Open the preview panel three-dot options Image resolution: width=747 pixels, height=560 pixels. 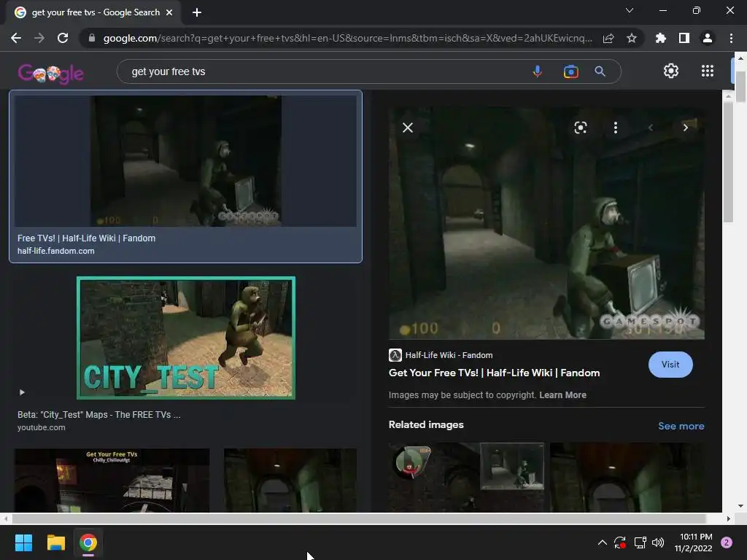click(x=616, y=128)
